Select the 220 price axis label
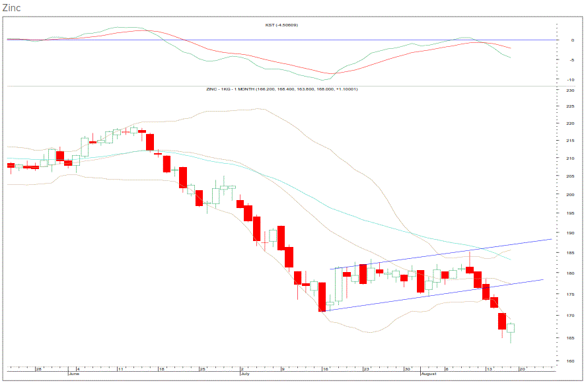Image resolution: width=588 pixels, height=385 pixels. click(570, 123)
